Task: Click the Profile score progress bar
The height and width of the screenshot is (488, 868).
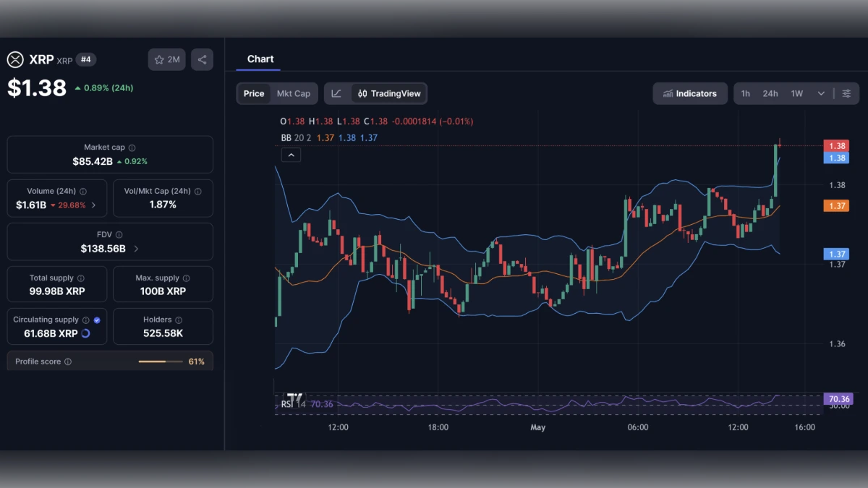Action: [161, 361]
